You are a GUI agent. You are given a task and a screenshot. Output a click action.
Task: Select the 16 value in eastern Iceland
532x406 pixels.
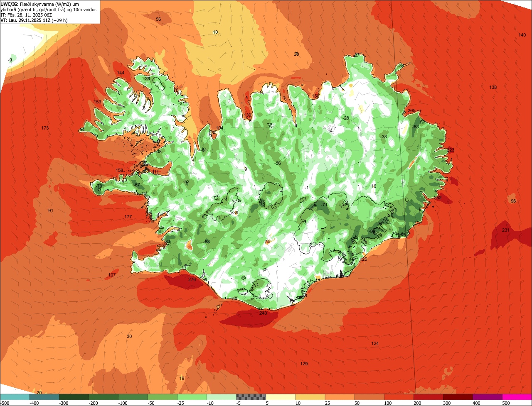click(374, 186)
